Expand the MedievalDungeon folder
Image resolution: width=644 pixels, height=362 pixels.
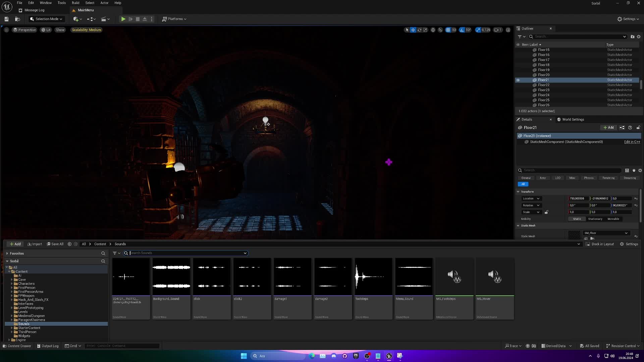click(x=12, y=316)
